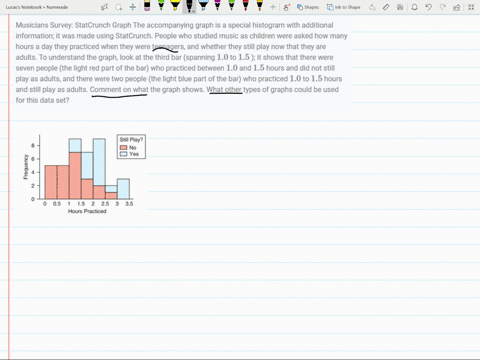Open the Math assistant icon
This screenshot has width=480, height=360.
pyautogui.click(x=400, y=7)
